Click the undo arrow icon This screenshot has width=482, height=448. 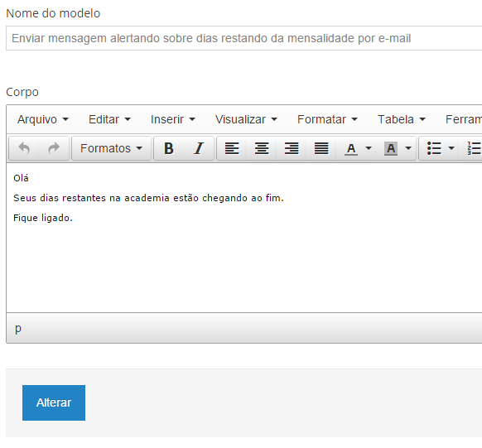[24, 148]
